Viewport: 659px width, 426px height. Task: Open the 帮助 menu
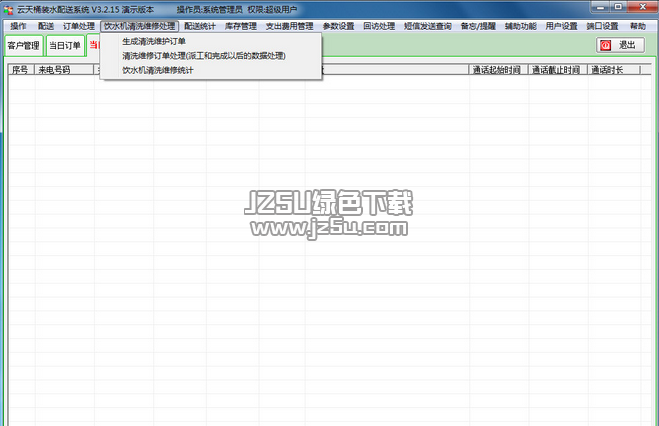point(638,26)
